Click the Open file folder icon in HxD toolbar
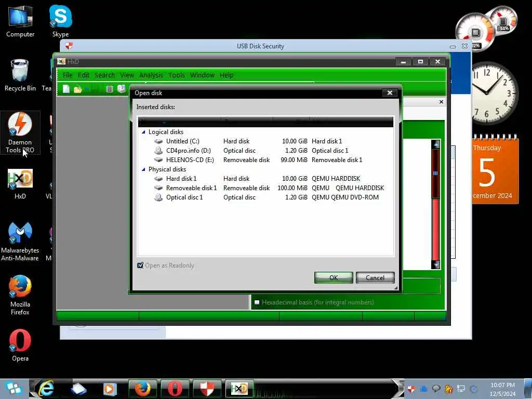Image resolution: width=532 pixels, height=399 pixels. tap(78, 89)
